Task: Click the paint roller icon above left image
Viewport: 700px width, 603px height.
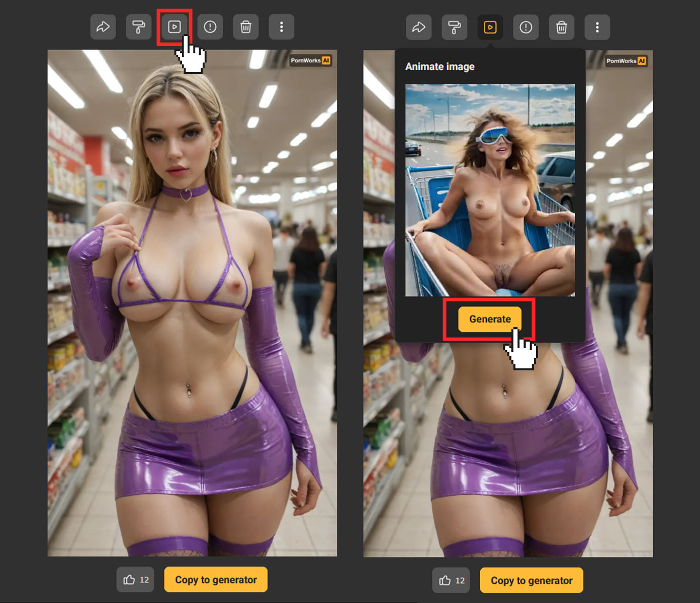Action: (139, 27)
